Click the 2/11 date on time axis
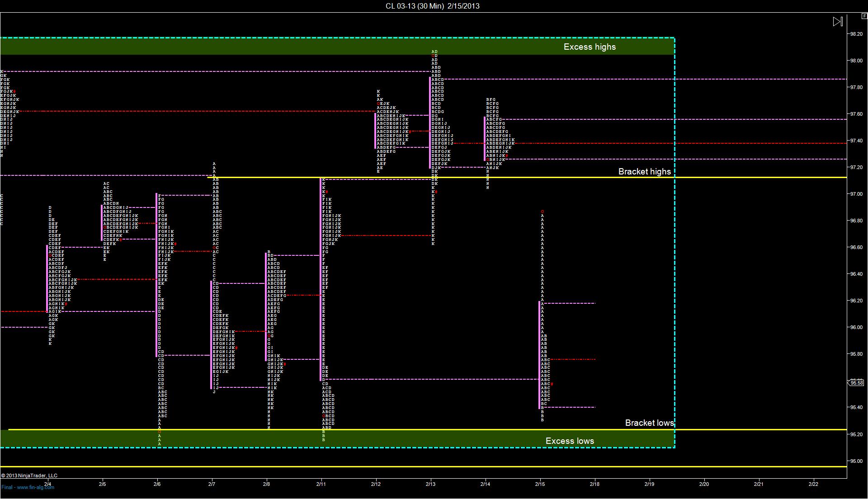Image resolution: width=868 pixels, height=499 pixels. [x=321, y=484]
